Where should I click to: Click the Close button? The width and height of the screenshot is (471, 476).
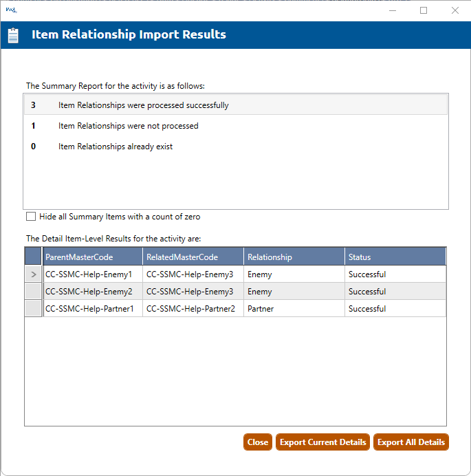click(258, 442)
